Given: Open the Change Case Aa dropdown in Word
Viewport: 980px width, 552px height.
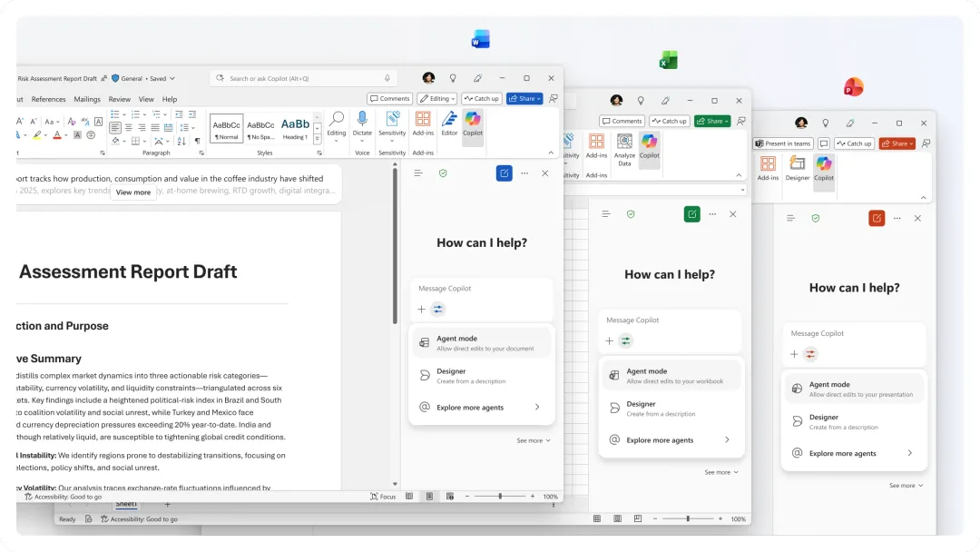Looking at the screenshot, I should click(x=53, y=122).
